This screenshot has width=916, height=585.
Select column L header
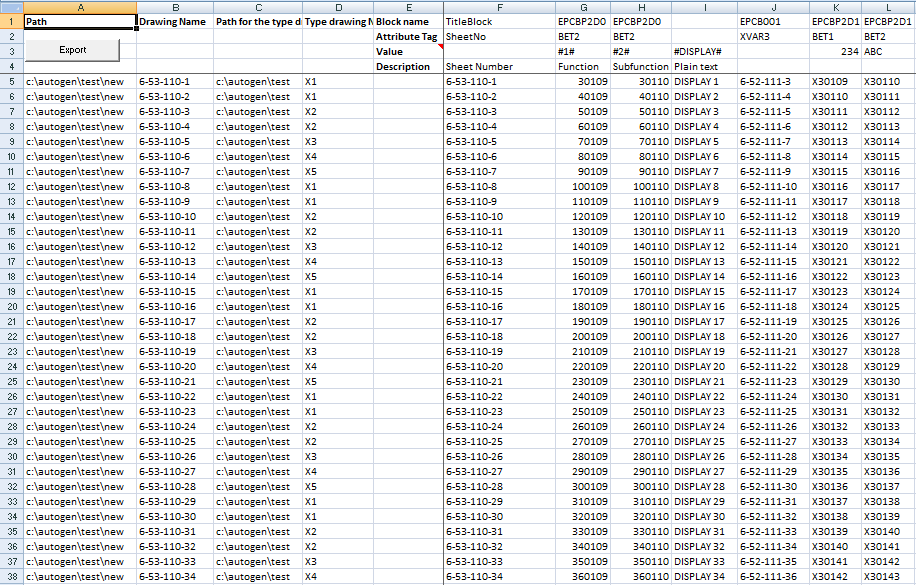pos(889,8)
